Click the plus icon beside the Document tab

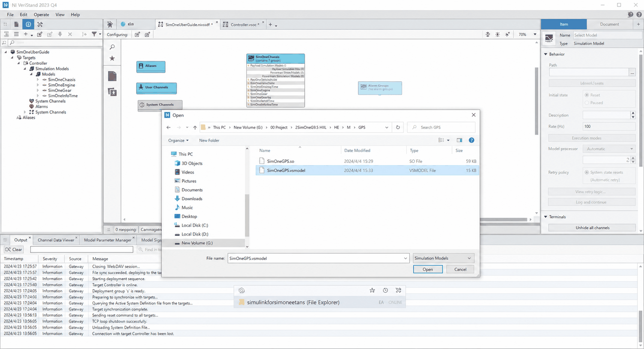[638, 24]
